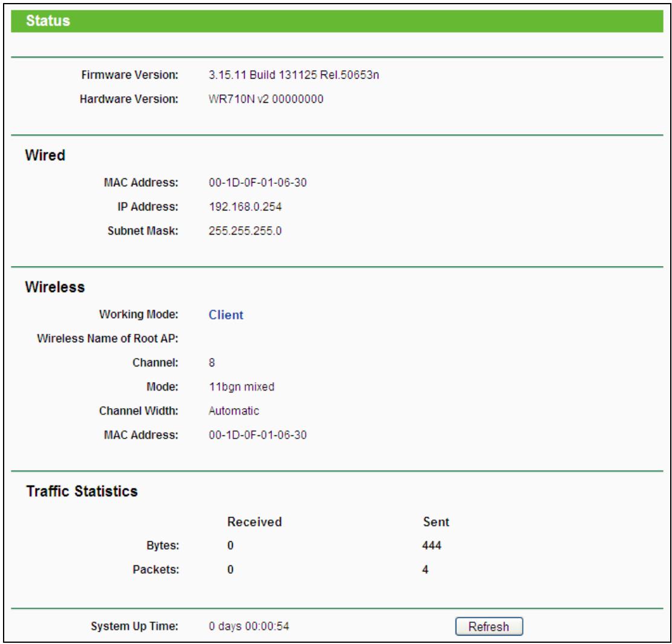Click the IP Address label
Screen dimensions: 672x644
(x=148, y=207)
